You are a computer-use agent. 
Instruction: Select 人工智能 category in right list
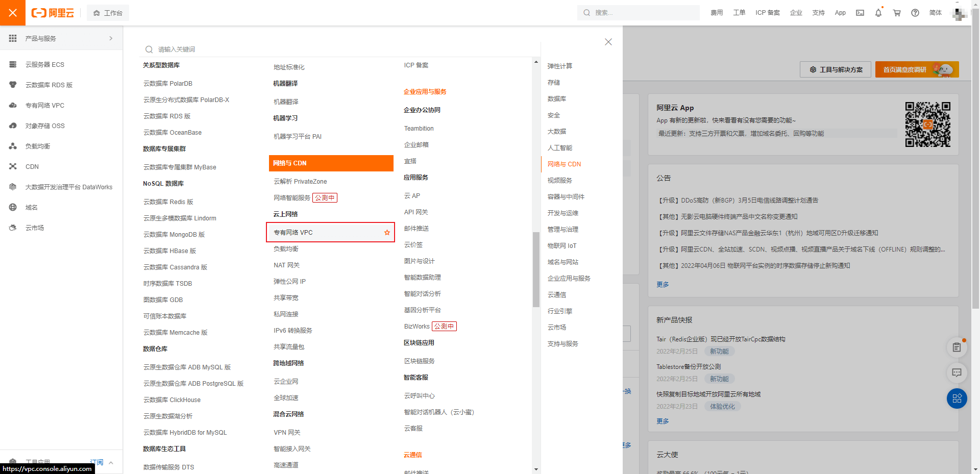560,148
